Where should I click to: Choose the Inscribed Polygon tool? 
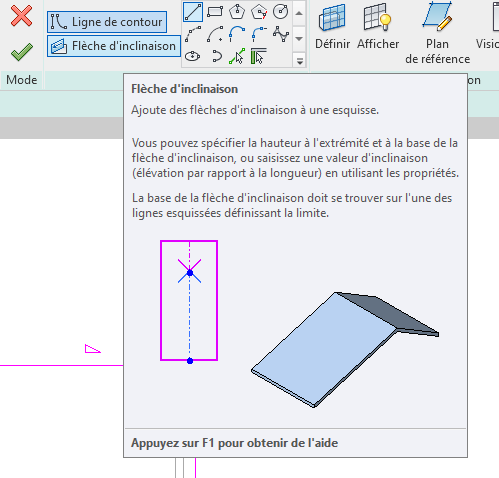237,12
